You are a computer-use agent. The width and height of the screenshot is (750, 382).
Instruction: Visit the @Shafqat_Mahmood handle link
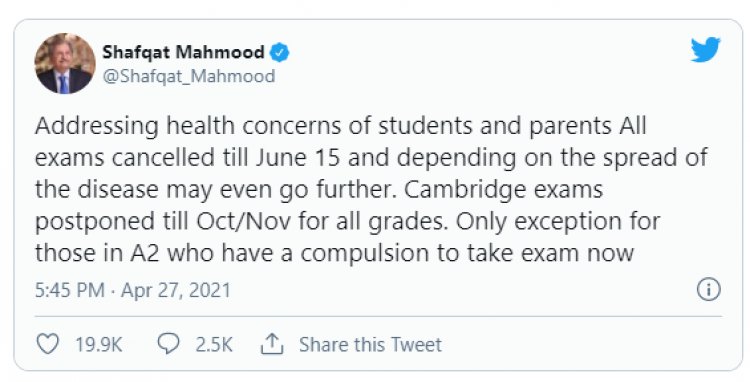[x=189, y=76]
